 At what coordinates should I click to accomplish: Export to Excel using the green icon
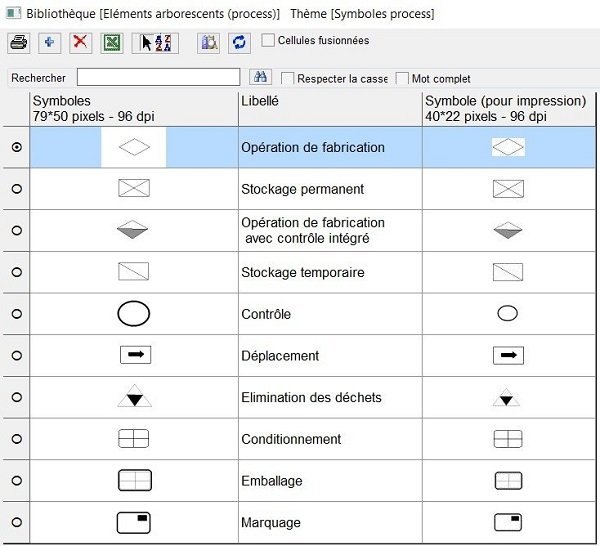click(x=112, y=42)
